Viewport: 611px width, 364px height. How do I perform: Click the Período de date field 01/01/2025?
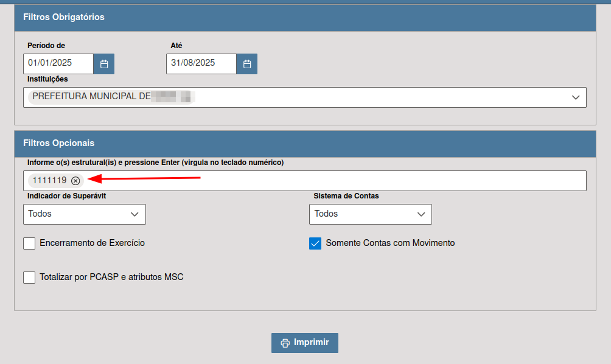pyautogui.click(x=58, y=64)
